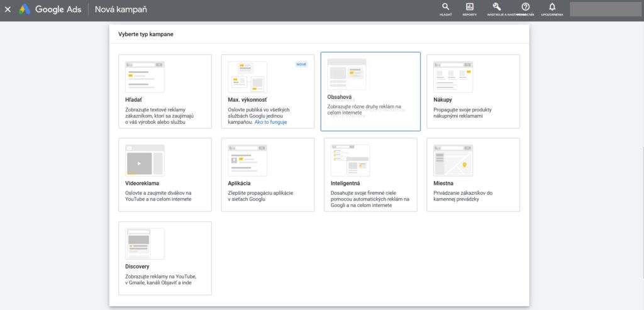Choose the 'Max. výkonnosť' campaign title
The width and height of the screenshot is (644, 310).
[x=247, y=100]
